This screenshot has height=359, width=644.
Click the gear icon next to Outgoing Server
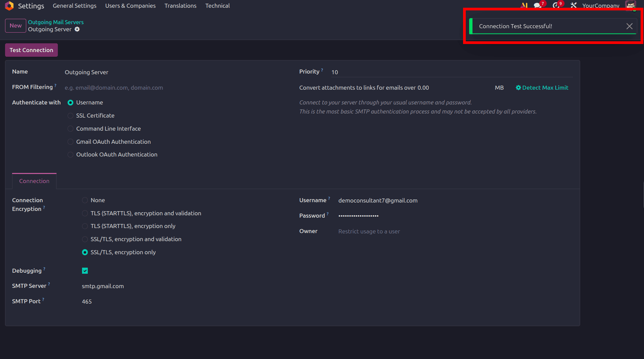pos(77,29)
